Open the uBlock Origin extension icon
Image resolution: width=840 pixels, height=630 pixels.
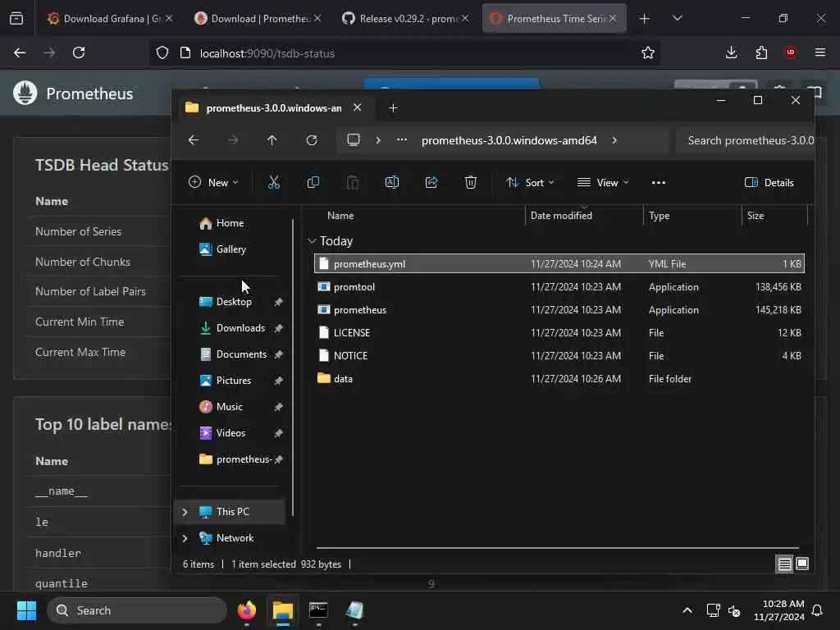coord(791,52)
